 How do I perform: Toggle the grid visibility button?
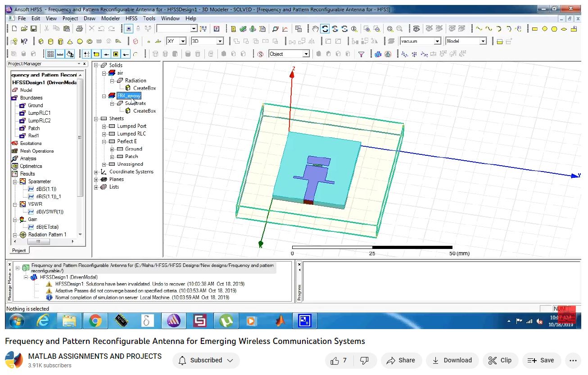[x=51, y=54]
